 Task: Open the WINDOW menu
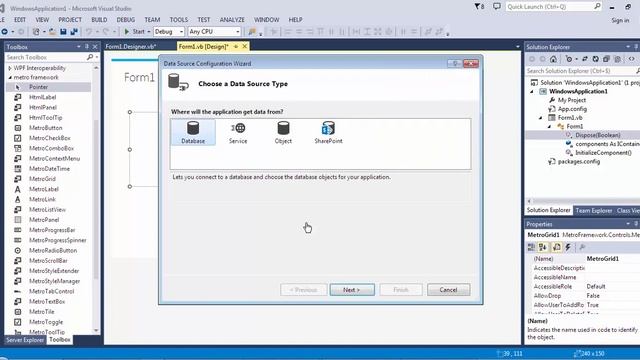point(267,20)
